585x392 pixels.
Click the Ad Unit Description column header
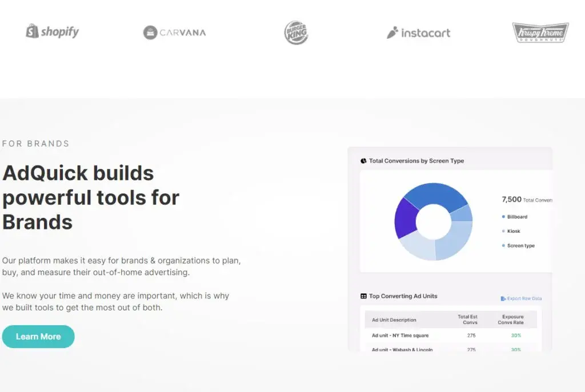tap(394, 320)
